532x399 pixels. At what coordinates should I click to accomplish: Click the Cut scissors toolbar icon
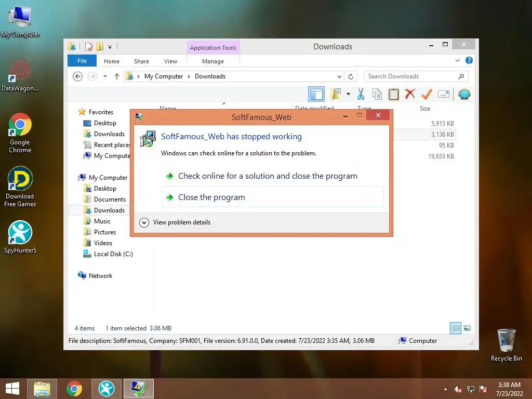coord(361,94)
